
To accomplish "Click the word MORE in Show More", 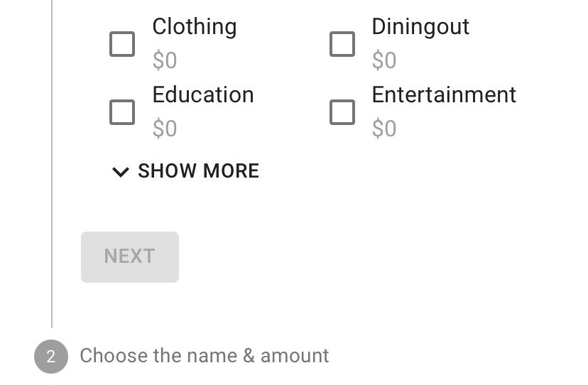I will (231, 171).
